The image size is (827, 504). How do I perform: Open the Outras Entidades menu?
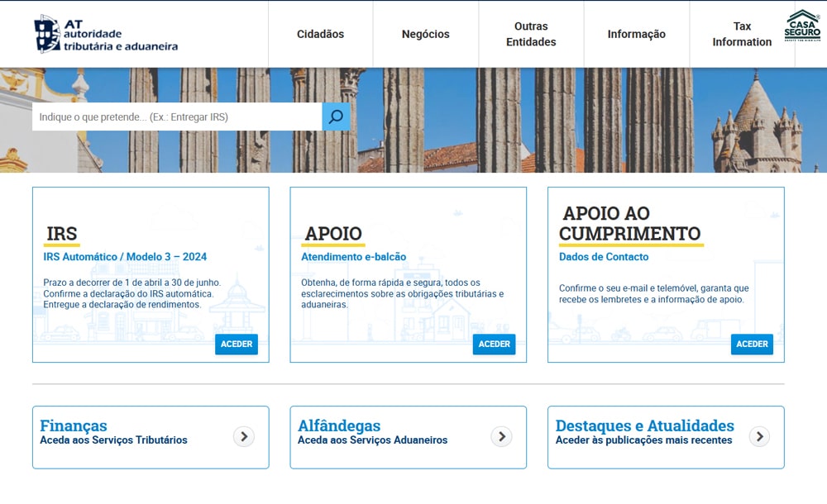pos(531,34)
